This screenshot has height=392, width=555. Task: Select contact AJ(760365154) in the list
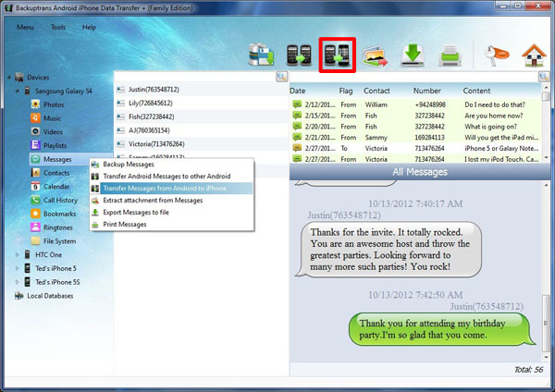coord(202,130)
